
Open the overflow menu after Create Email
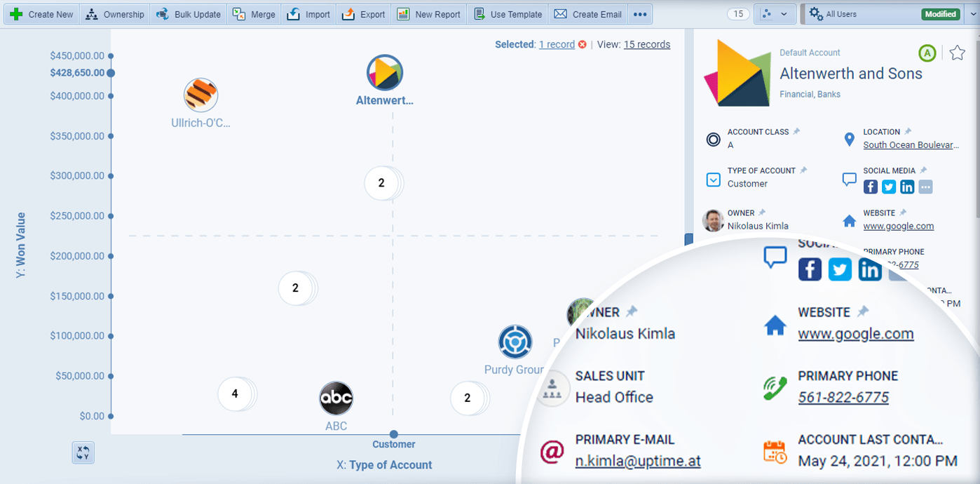[x=640, y=13]
